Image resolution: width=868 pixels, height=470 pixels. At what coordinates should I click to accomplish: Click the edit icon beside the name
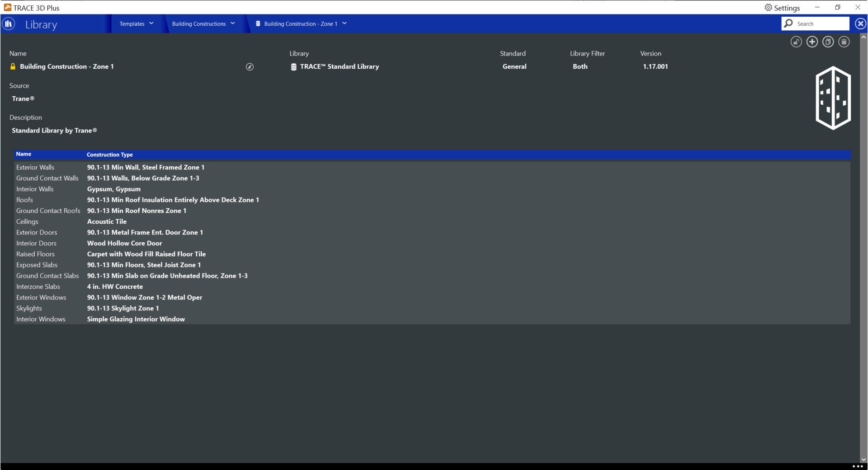coord(250,67)
